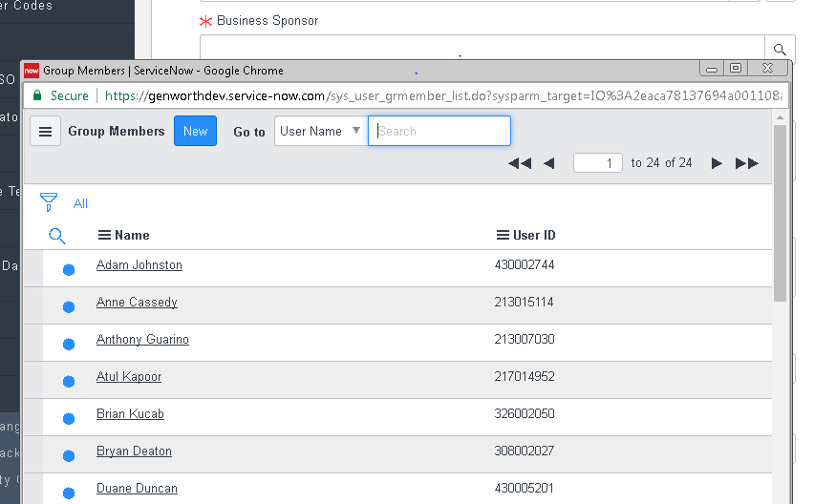The image size is (814, 504).
Task: Go to the next page of results
Action: click(x=717, y=163)
